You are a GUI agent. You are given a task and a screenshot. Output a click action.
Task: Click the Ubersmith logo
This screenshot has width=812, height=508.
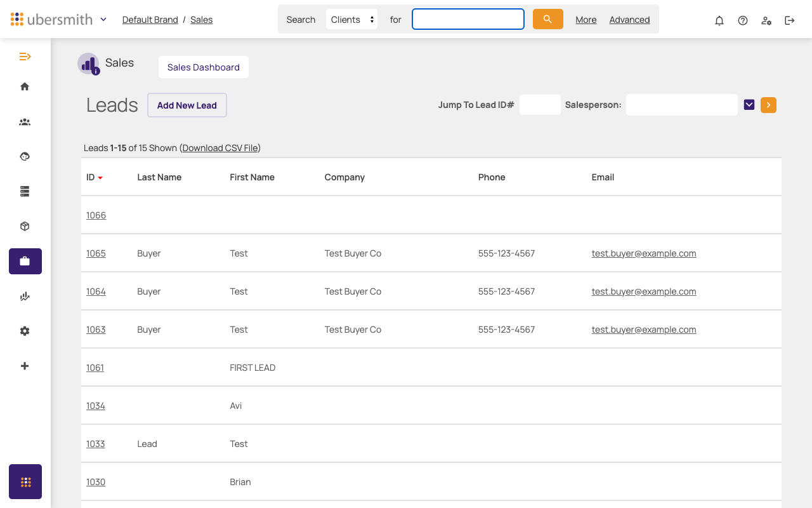[x=51, y=19]
